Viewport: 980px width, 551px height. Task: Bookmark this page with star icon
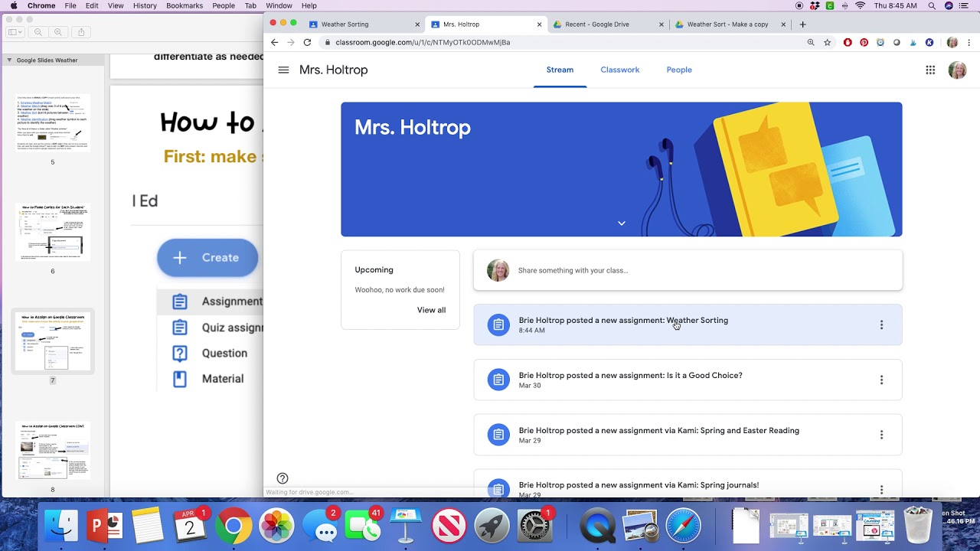827,42
